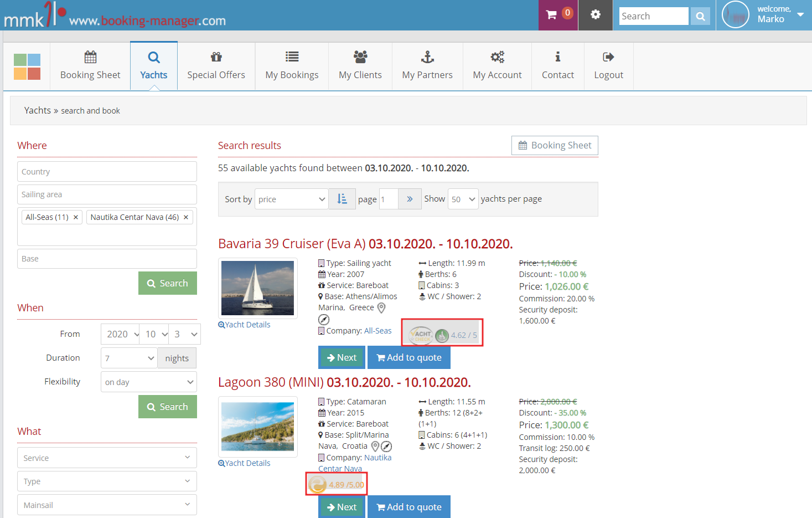This screenshot has width=812, height=518.
Task: Expand the Mainsail dropdown
Action: point(107,505)
